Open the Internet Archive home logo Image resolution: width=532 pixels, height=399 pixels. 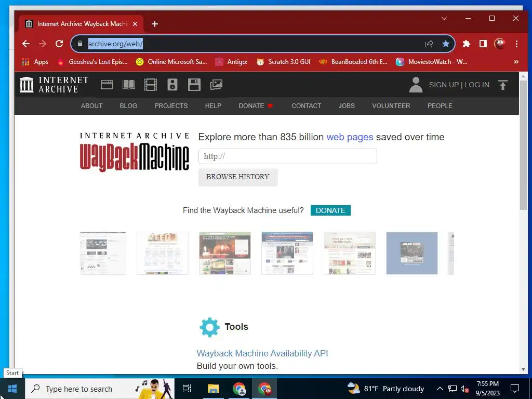pos(54,85)
